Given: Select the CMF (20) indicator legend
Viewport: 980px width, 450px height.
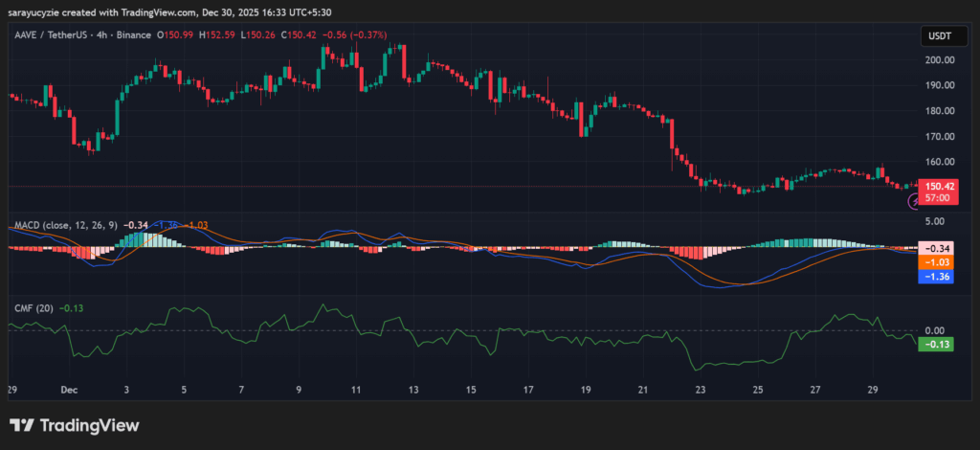Looking at the screenshot, I should (x=33, y=308).
